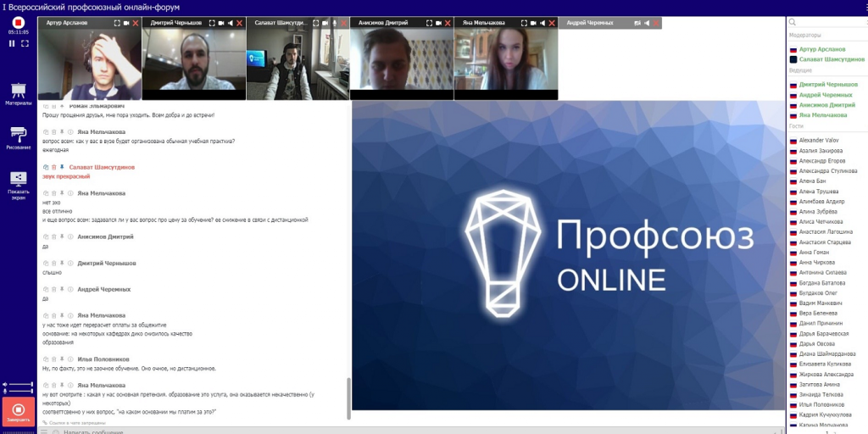This screenshot has width=868, height=434.
Task: Pin Салават Шамсутдинов's chat message
Action: [62, 167]
